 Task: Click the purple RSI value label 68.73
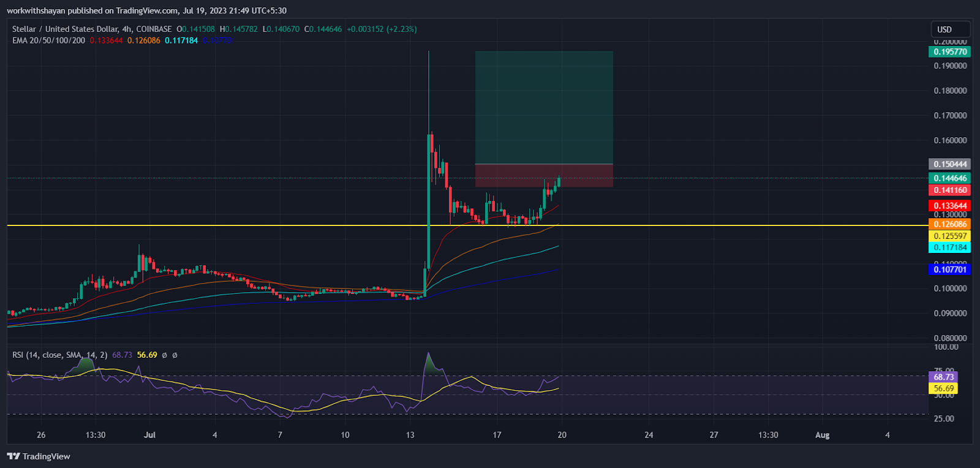click(943, 377)
